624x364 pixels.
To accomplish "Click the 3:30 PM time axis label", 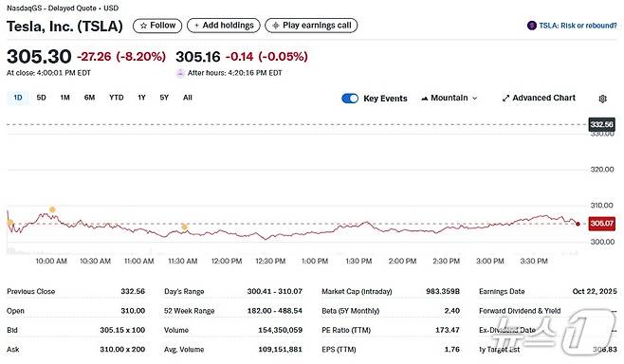I will pos(534,262).
